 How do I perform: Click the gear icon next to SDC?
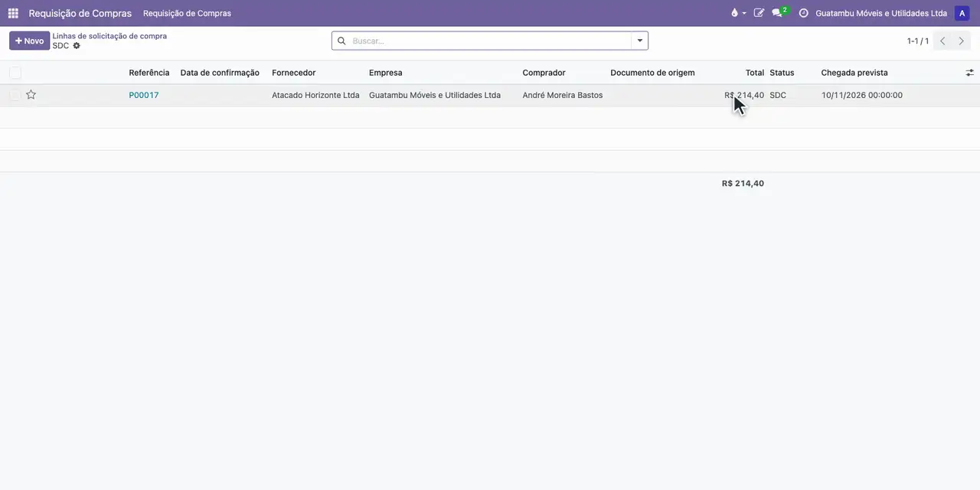(77, 46)
